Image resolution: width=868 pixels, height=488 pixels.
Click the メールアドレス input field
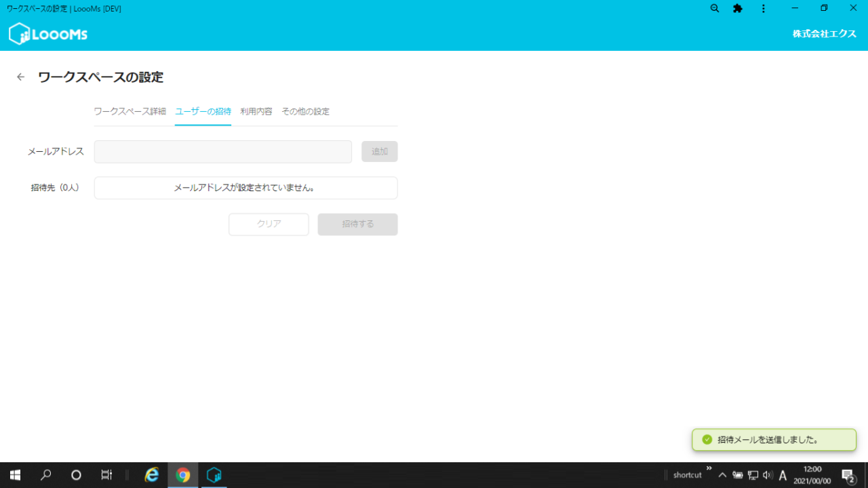222,152
